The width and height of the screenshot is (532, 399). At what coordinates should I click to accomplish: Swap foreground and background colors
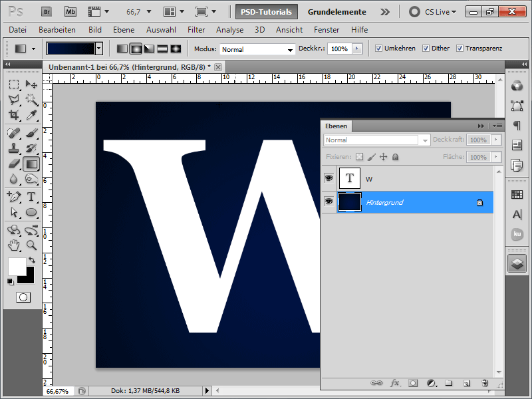[31, 260]
